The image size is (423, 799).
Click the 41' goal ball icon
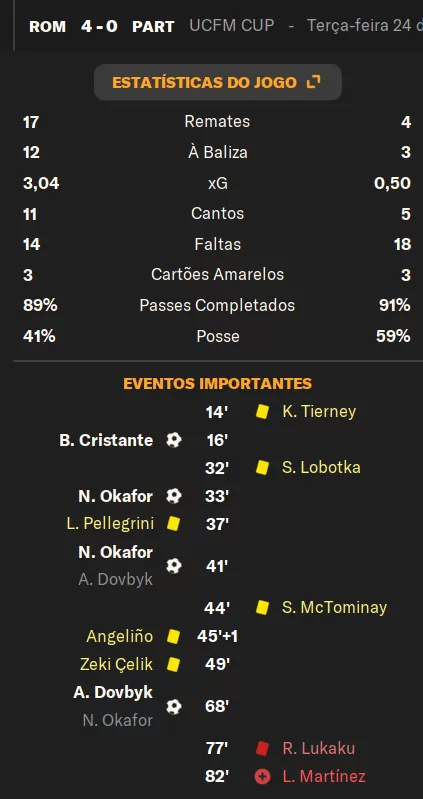174,566
